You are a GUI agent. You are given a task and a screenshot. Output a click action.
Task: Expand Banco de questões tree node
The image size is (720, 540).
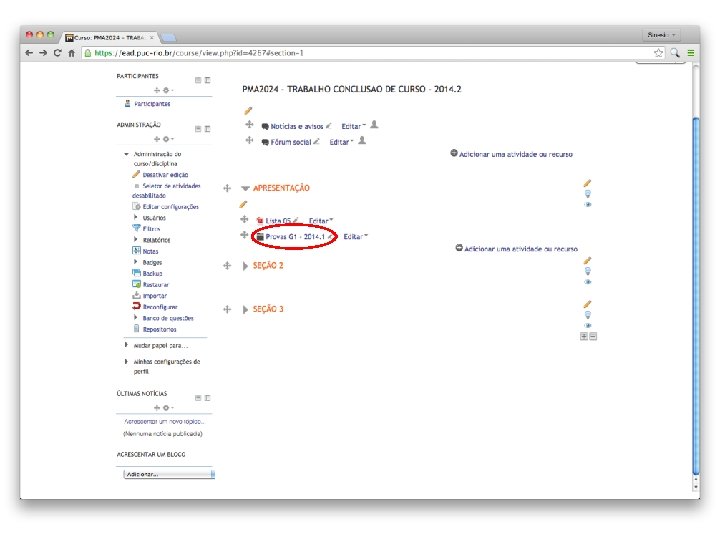click(135, 317)
